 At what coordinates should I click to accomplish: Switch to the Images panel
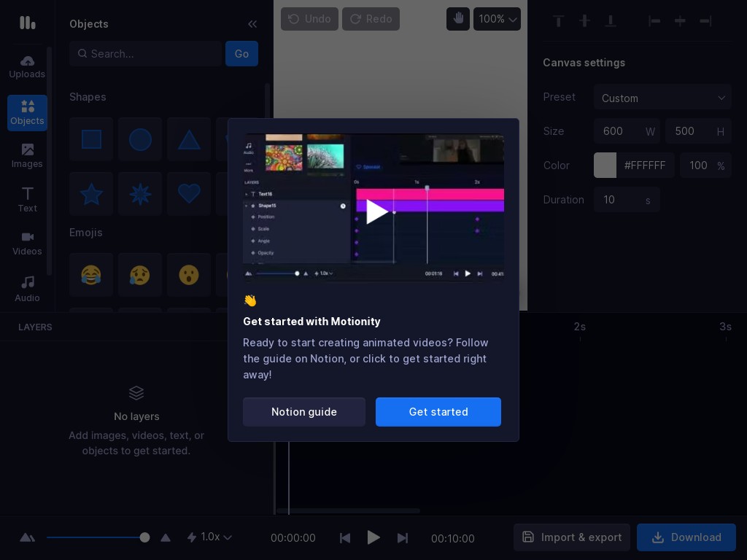tap(27, 155)
